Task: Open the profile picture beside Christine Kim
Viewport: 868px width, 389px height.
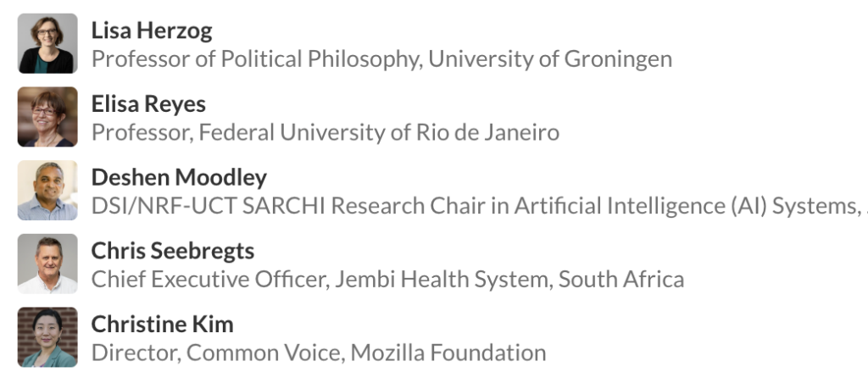Action: click(x=47, y=337)
